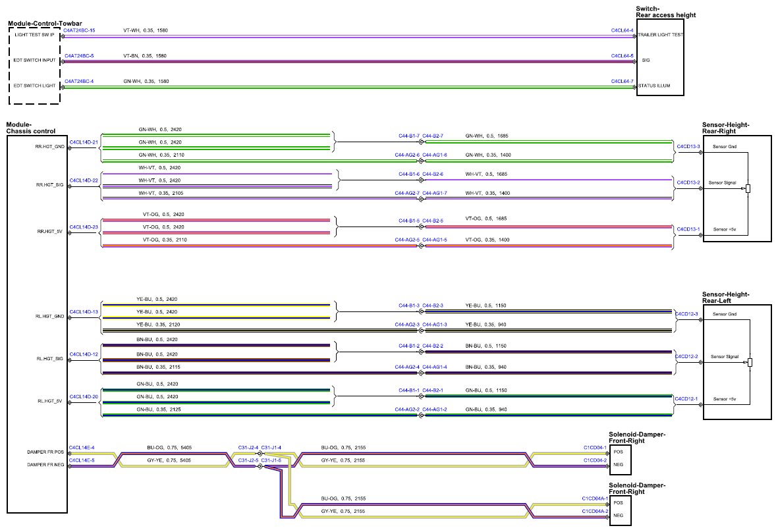Image resolution: width=778 pixels, height=532 pixels.
Task: Open connector link C4CL14D-20
Action: pos(84,396)
